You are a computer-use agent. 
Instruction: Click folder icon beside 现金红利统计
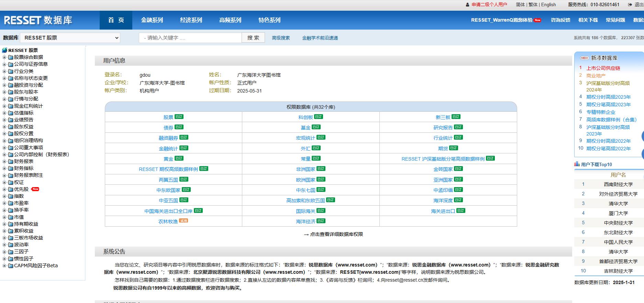pyautogui.click(x=10, y=106)
